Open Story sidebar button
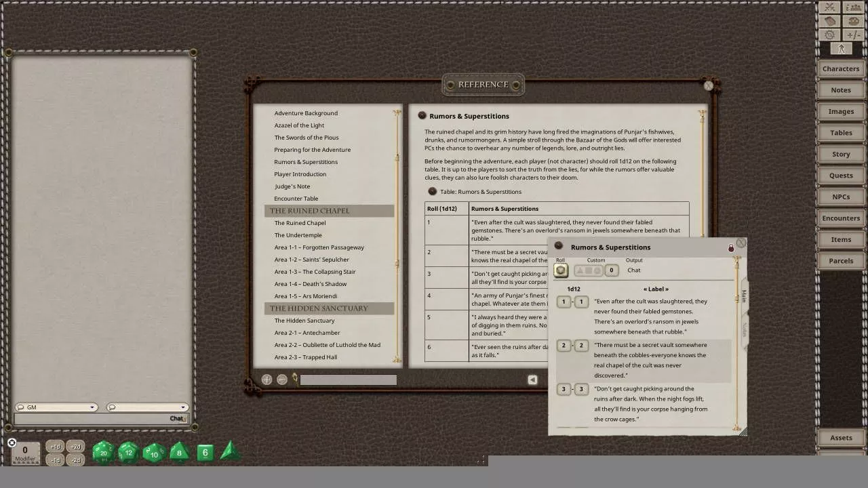 841,154
